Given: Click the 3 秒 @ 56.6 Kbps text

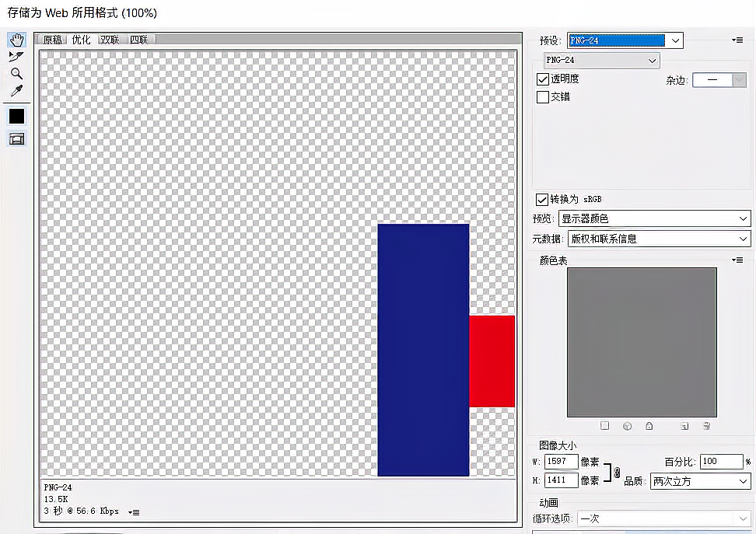Looking at the screenshot, I should [x=81, y=511].
